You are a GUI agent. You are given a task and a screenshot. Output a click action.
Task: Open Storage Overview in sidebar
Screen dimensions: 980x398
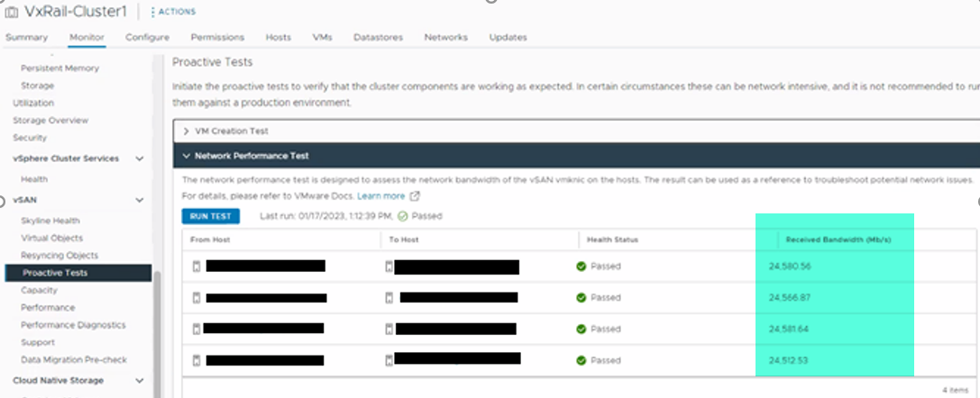tap(50, 121)
